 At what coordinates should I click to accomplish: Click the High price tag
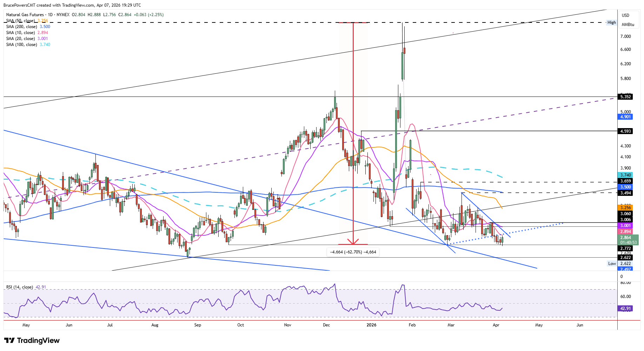pyautogui.click(x=612, y=22)
